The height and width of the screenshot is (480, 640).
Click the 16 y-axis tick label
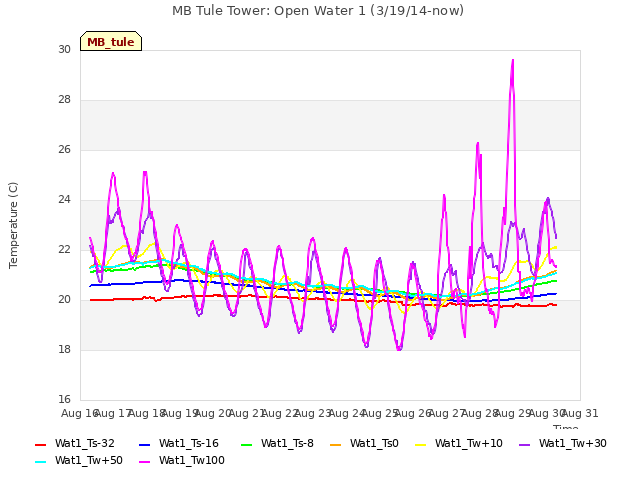point(64,399)
